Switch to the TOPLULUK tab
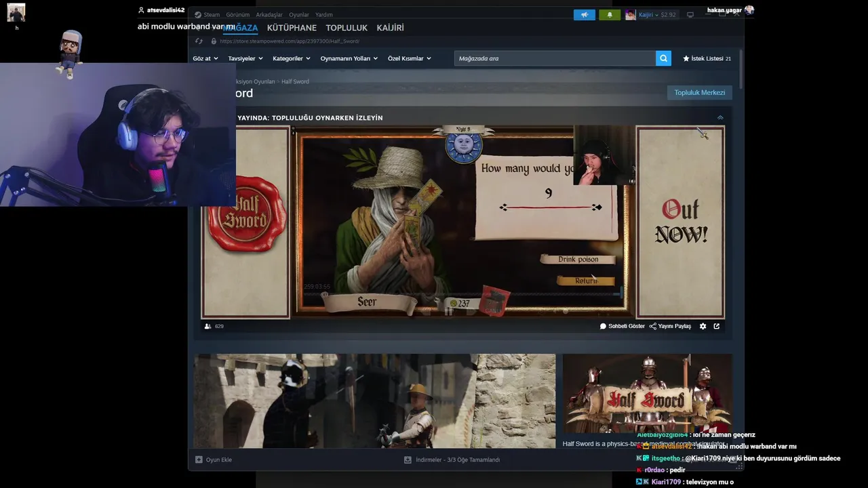Screen dimensions: 868x488 (x=347, y=28)
